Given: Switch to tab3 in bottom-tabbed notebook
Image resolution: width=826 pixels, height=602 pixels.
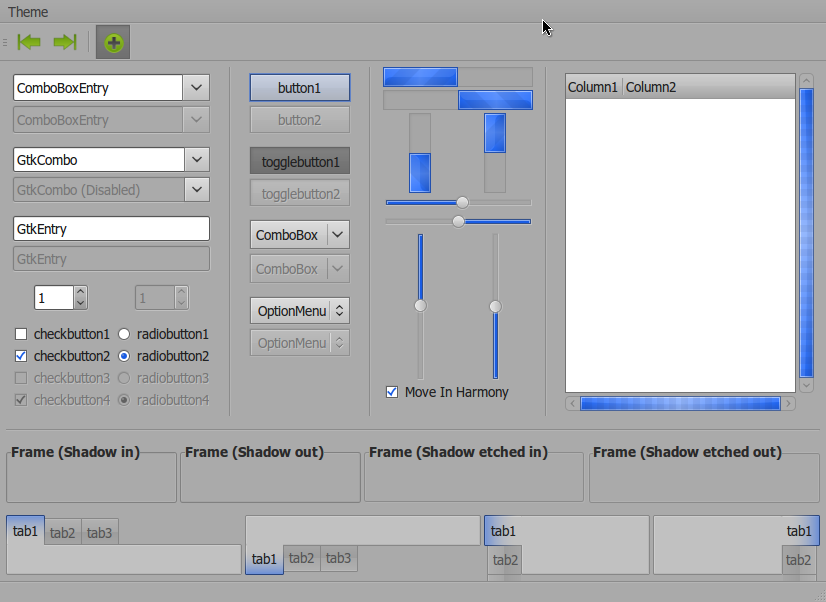Looking at the screenshot, I should 338,558.
